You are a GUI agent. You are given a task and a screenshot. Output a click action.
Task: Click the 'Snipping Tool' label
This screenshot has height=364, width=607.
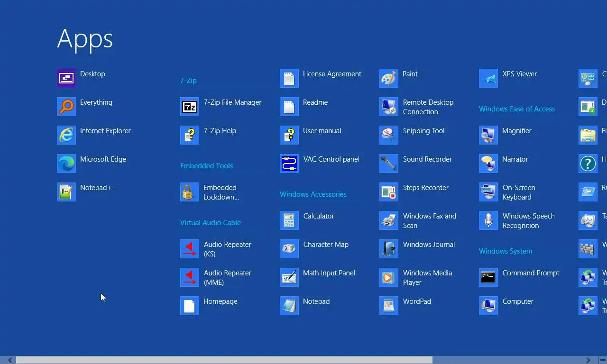[x=423, y=131]
